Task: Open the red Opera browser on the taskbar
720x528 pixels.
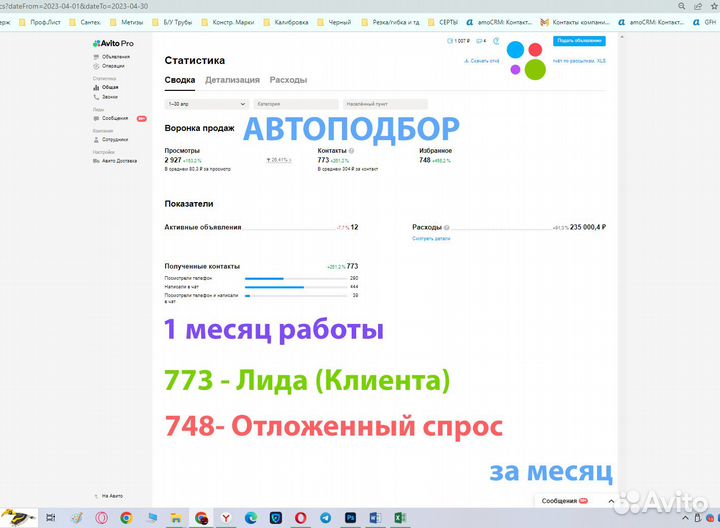Action: [300, 518]
